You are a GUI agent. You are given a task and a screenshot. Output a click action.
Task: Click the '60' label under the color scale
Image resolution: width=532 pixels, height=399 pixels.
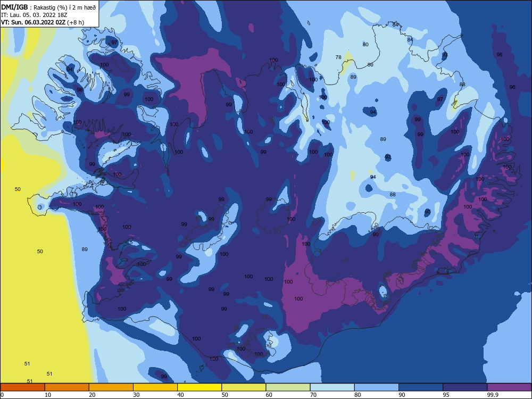[x=269, y=395]
